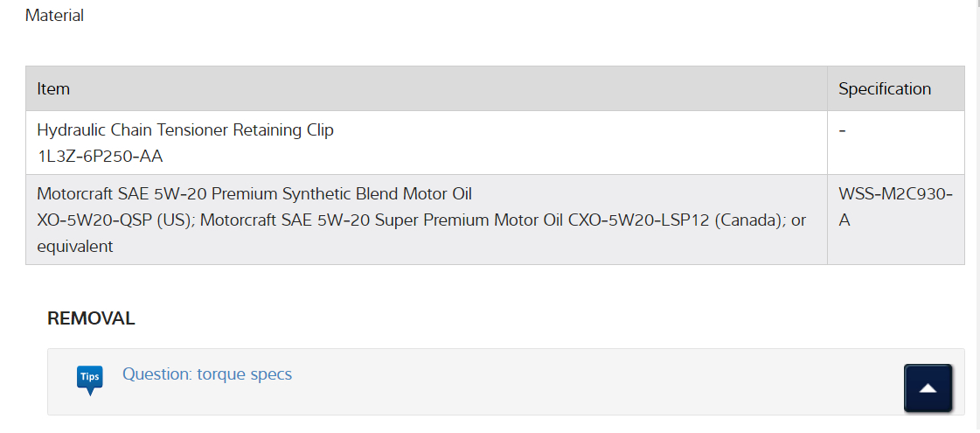Select the "Hydraulic Chain Tensioner Retaining Clip" text
This screenshot has width=980, height=433.
pos(185,130)
